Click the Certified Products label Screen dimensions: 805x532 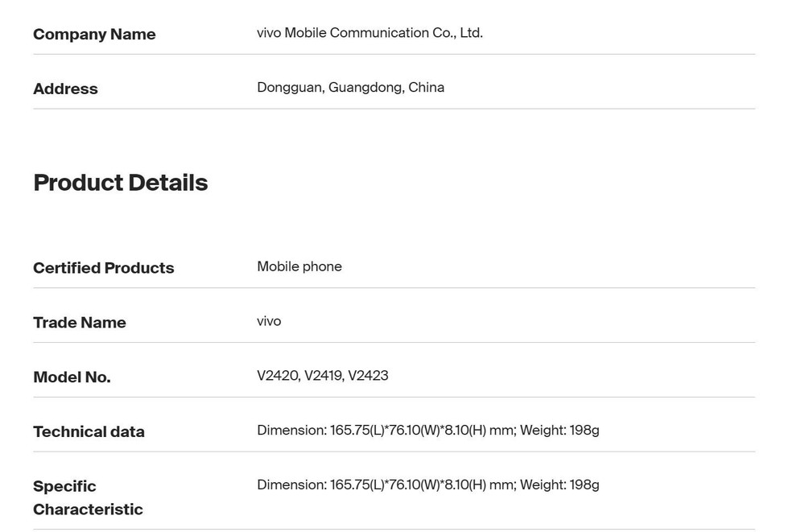pyautogui.click(x=103, y=267)
